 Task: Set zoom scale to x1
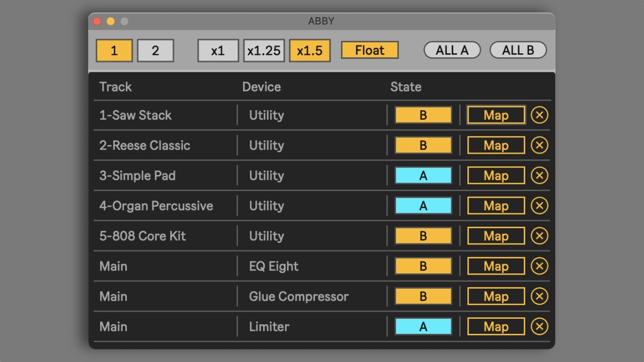218,50
